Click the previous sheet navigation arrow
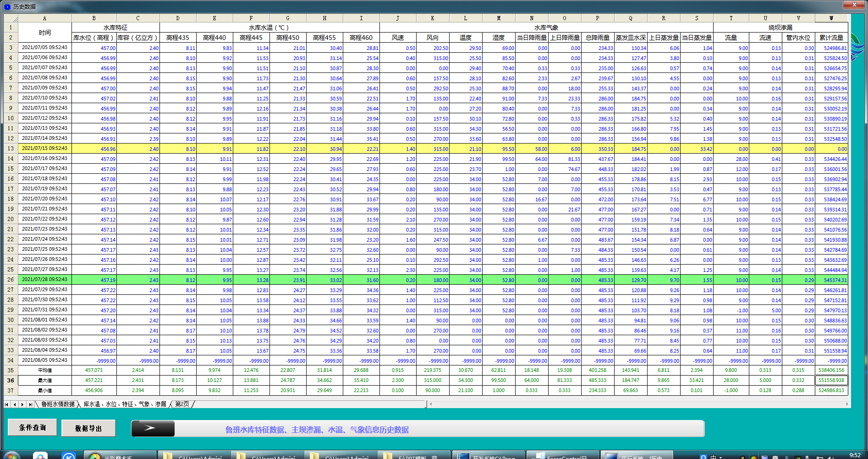868x459 pixels. [x=15, y=404]
